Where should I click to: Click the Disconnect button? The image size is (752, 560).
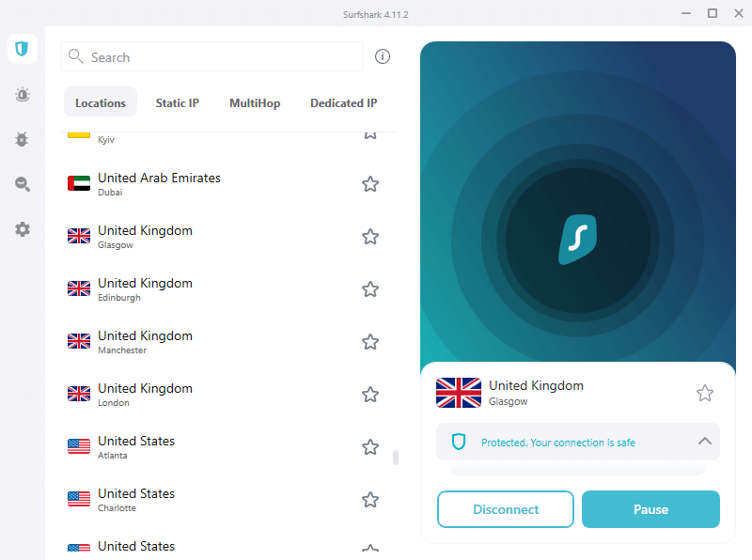coord(506,509)
